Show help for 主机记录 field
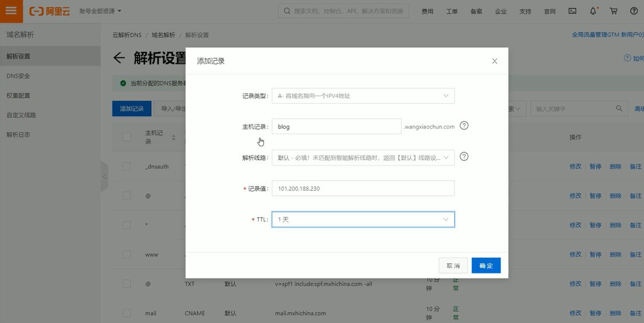This screenshot has width=644, height=323. 464,126
